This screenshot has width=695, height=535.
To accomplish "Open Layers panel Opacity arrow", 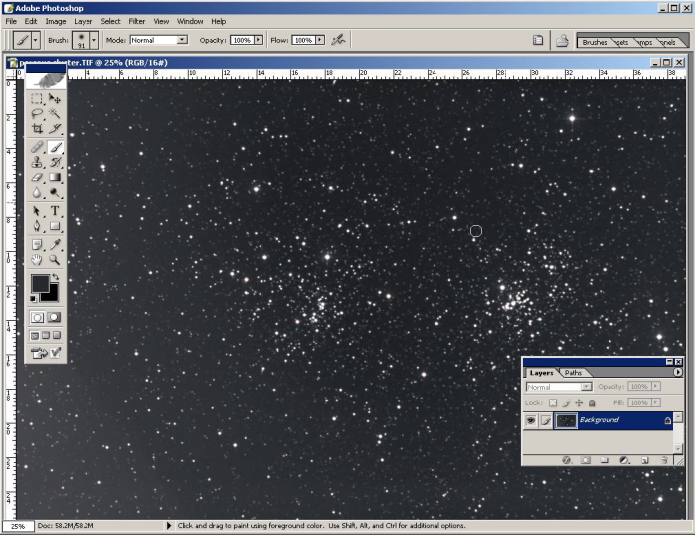I will tap(656, 387).
